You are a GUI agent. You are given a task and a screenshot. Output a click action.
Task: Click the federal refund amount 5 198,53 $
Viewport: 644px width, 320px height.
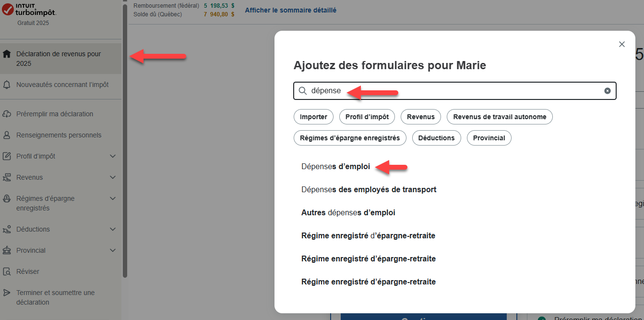point(219,5)
